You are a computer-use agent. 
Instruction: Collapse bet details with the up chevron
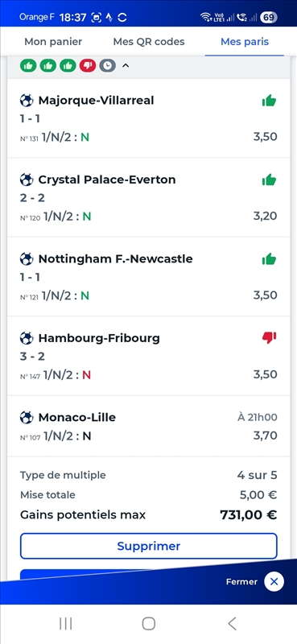(x=126, y=65)
